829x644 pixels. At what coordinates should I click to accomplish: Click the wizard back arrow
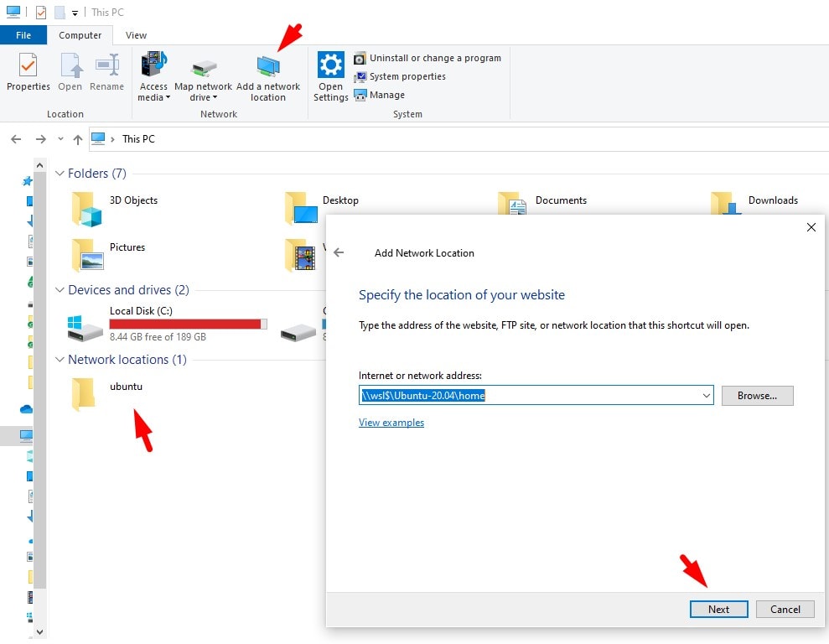339,252
